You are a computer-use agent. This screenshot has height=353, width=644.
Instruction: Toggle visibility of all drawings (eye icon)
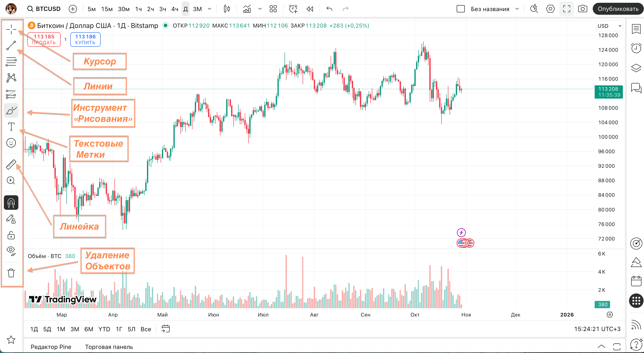coord(11,251)
